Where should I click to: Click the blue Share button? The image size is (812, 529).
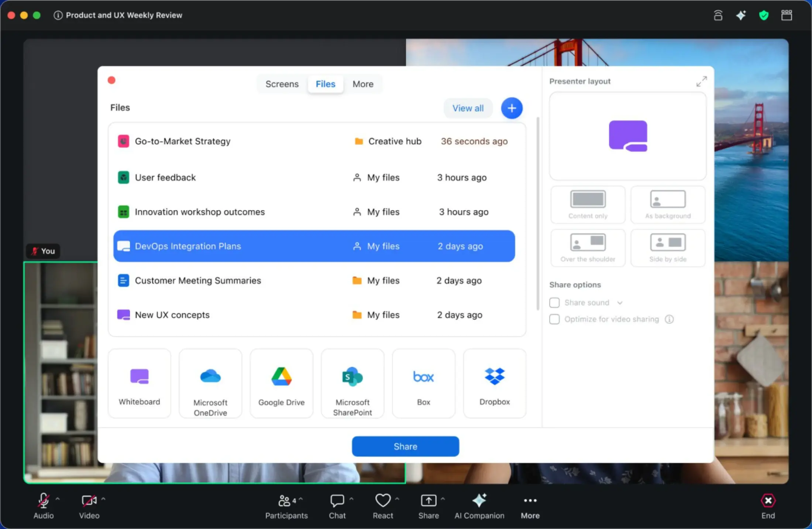(x=405, y=446)
